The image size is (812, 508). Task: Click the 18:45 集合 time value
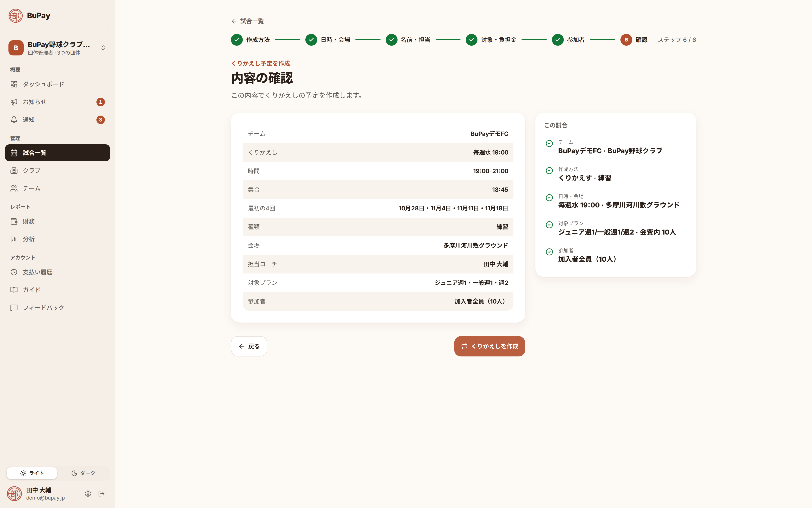point(500,190)
